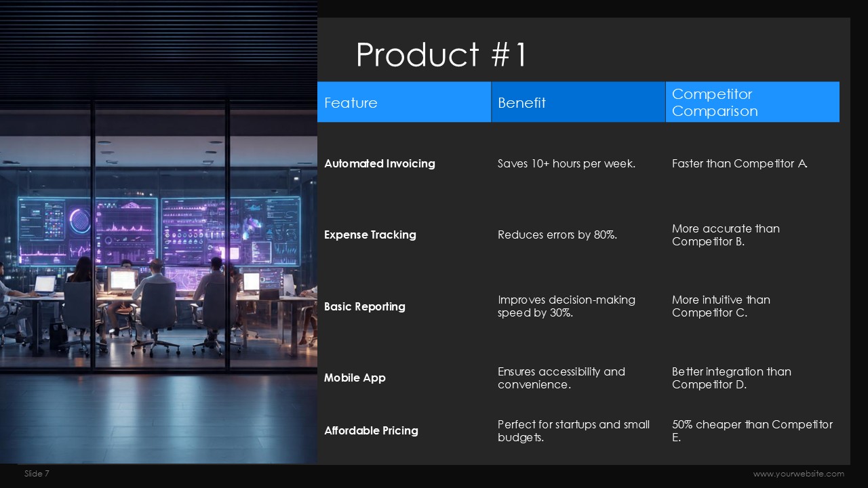Click '50% cheaper than Competitor E' cell

tap(752, 431)
